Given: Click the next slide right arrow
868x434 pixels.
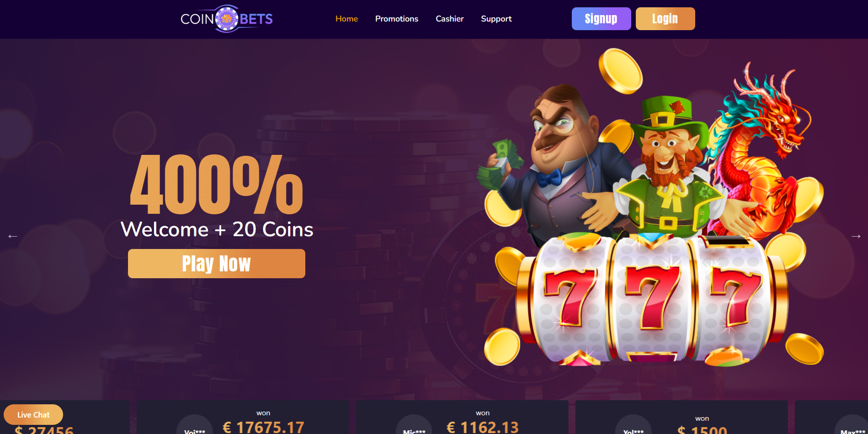Looking at the screenshot, I should (x=856, y=236).
